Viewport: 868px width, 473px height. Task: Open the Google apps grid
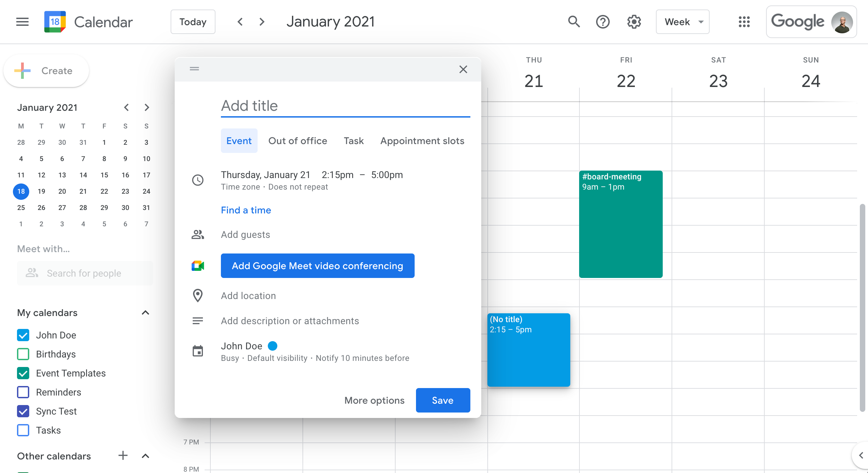[x=744, y=22]
